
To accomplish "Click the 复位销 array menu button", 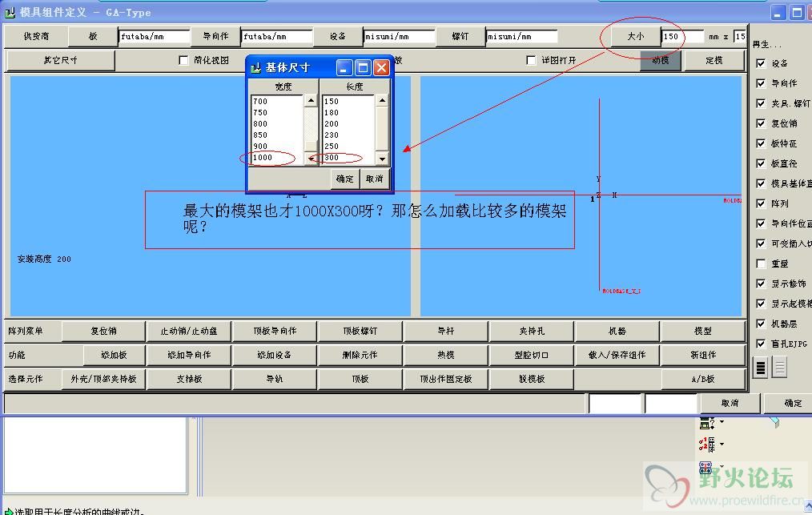I will (x=103, y=331).
